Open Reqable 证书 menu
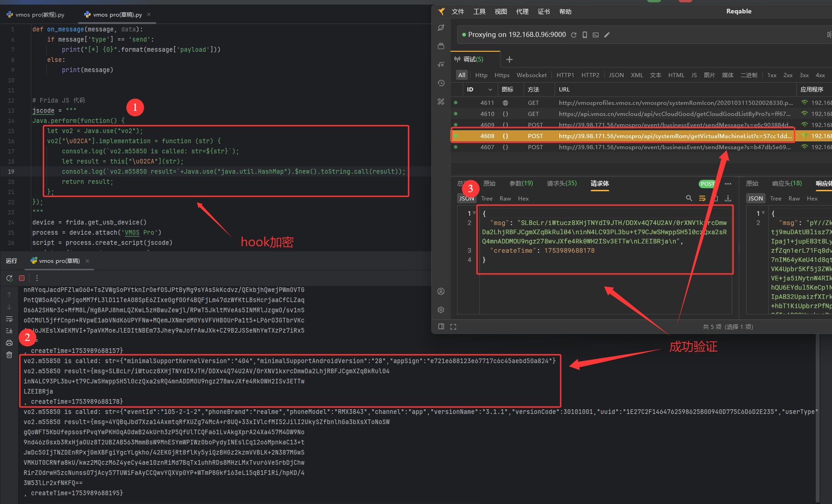The image size is (832, 504). [x=544, y=12]
